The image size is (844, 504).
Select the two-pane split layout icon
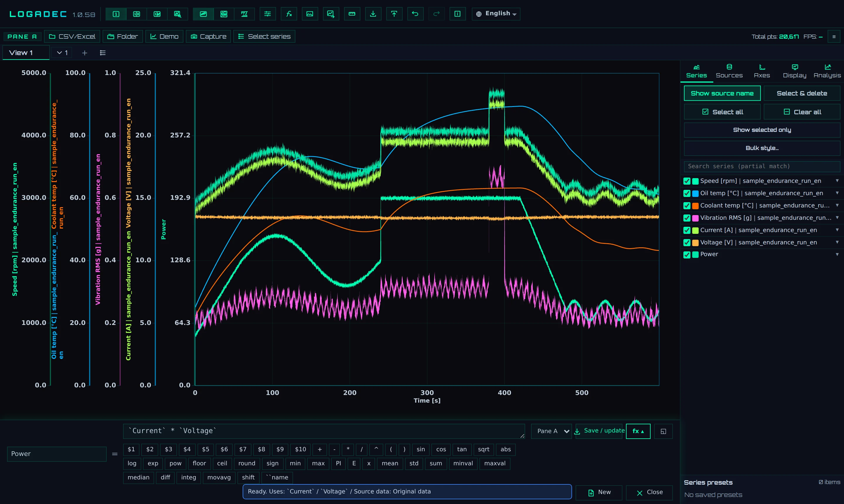pos(137,14)
